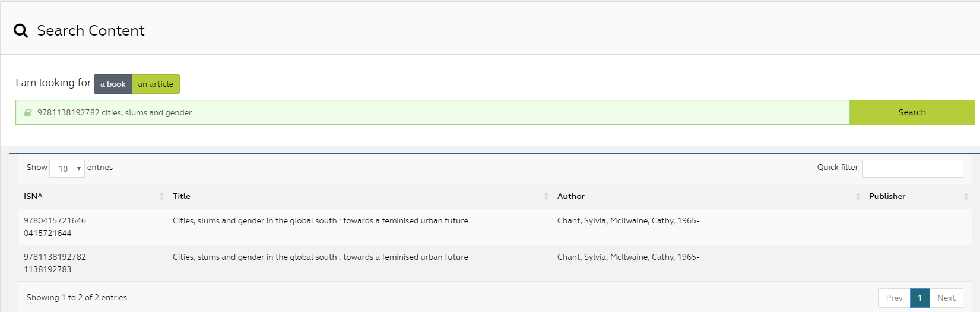Open the Show entries count dropdown
This screenshot has height=312, width=980.
click(67, 169)
